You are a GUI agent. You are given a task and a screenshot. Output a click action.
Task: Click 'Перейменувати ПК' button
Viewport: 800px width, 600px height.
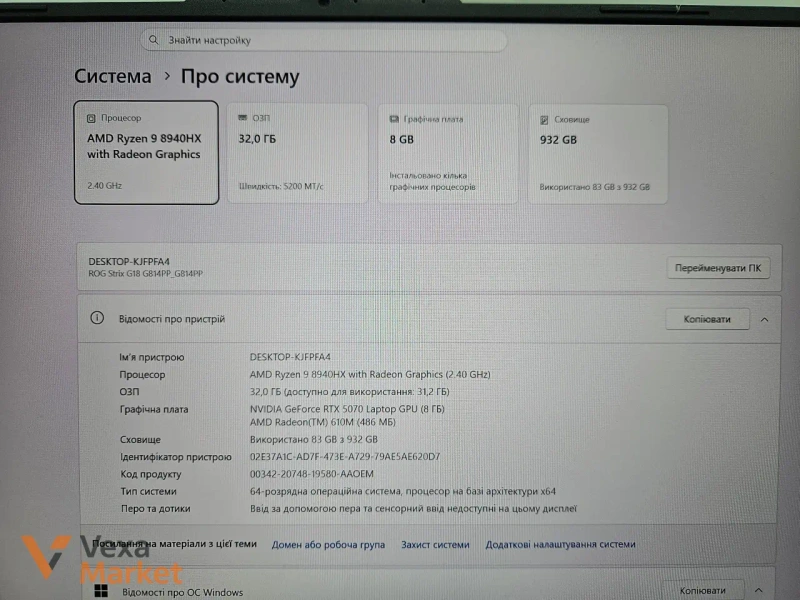click(718, 268)
